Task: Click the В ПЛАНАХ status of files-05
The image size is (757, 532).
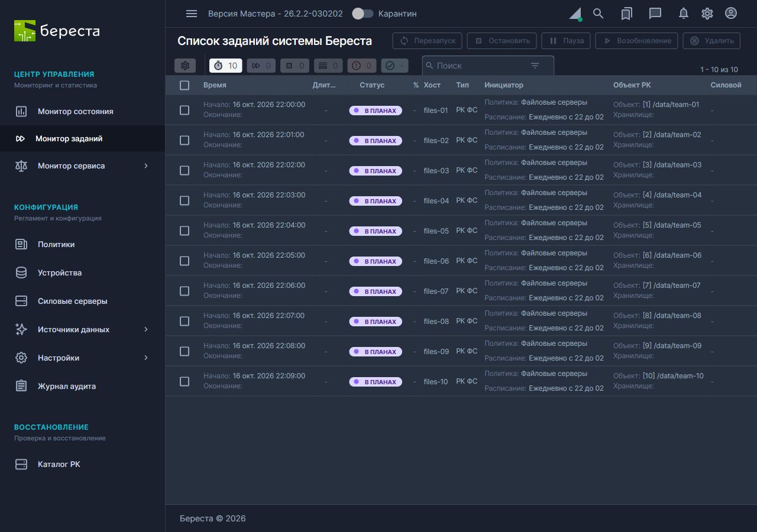Action: [x=376, y=231]
